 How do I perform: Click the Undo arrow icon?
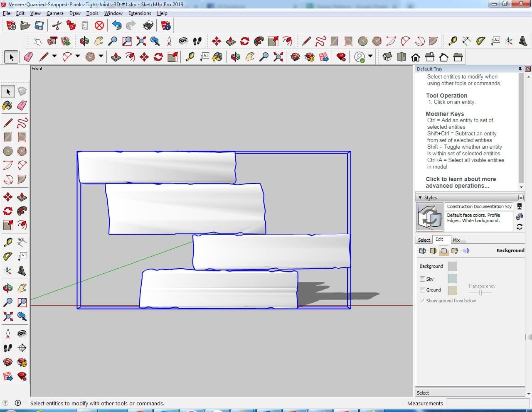tap(117, 26)
